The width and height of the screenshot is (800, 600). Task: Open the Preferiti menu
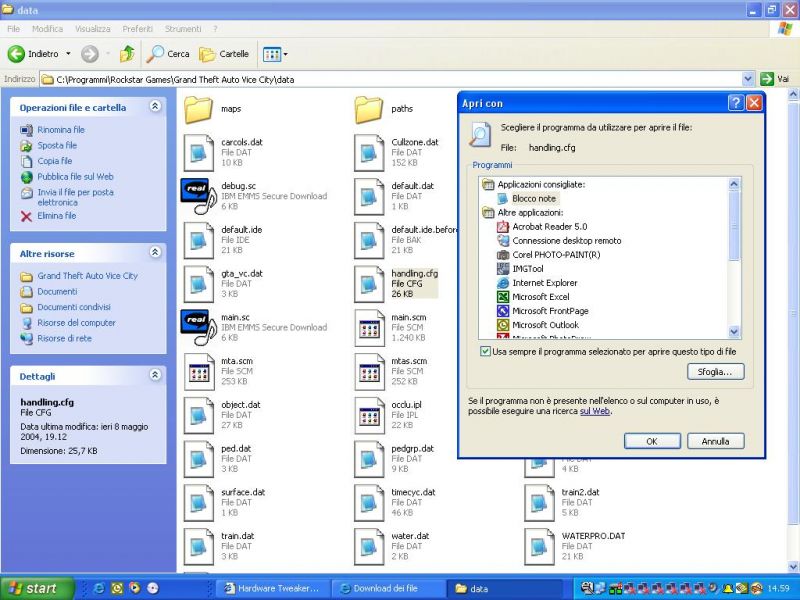click(138, 29)
